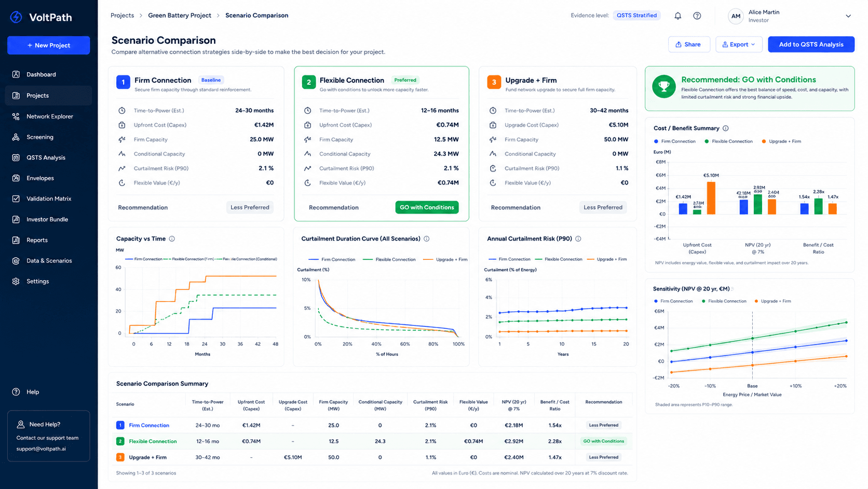Open QSTS Analysis menu item

pos(49,157)
